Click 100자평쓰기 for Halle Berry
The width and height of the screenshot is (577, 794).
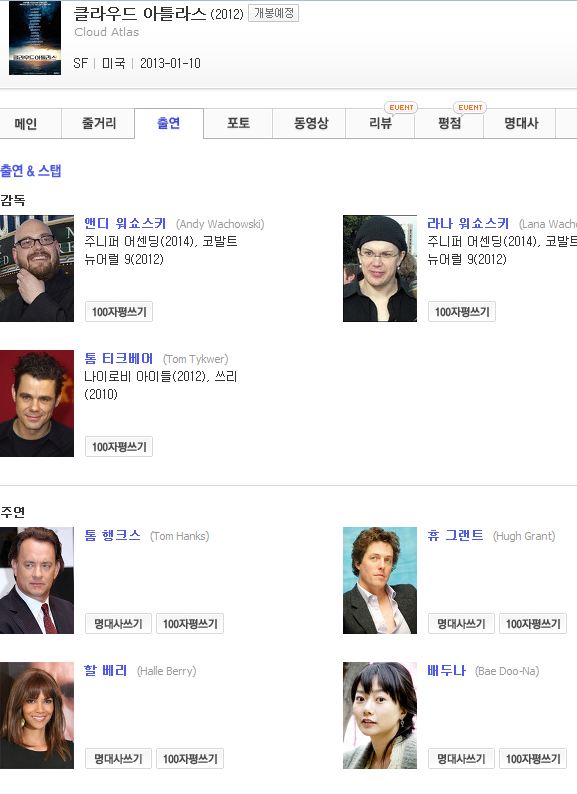point(190,759)
